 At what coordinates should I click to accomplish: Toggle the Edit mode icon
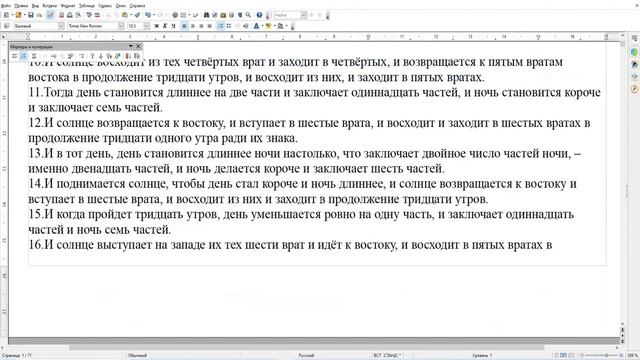(x=51, y=15)
